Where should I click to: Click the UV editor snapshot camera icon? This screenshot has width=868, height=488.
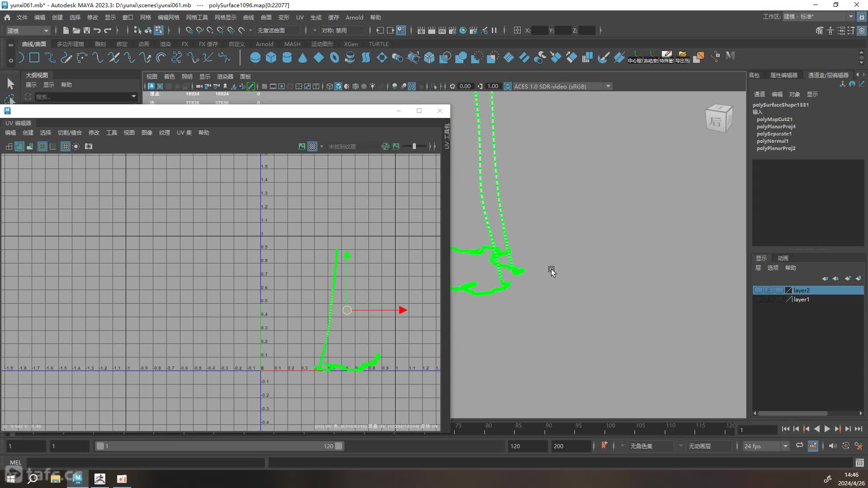coord(89,146)
